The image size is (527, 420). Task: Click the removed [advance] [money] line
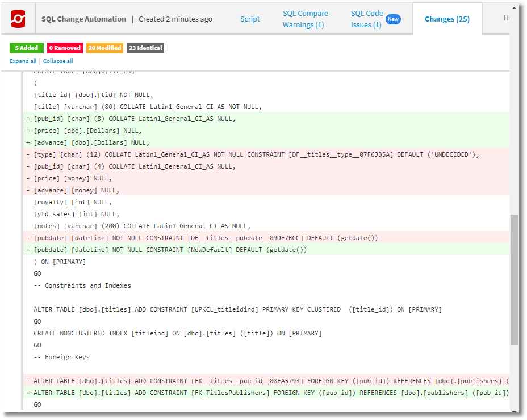(266, 191)
